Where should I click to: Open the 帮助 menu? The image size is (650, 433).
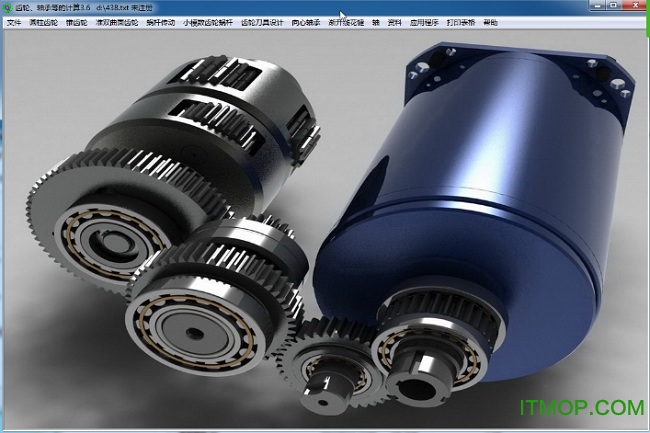(x=490, y=22)
